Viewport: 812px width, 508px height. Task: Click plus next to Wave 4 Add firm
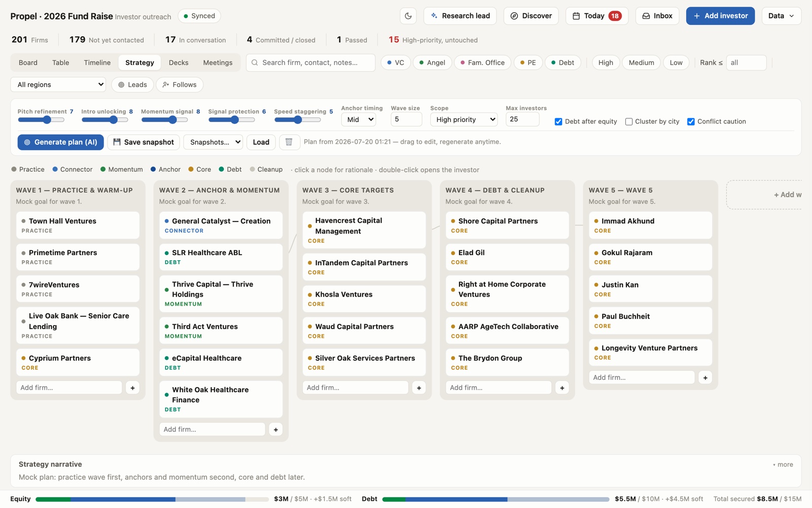coord(562,388)
